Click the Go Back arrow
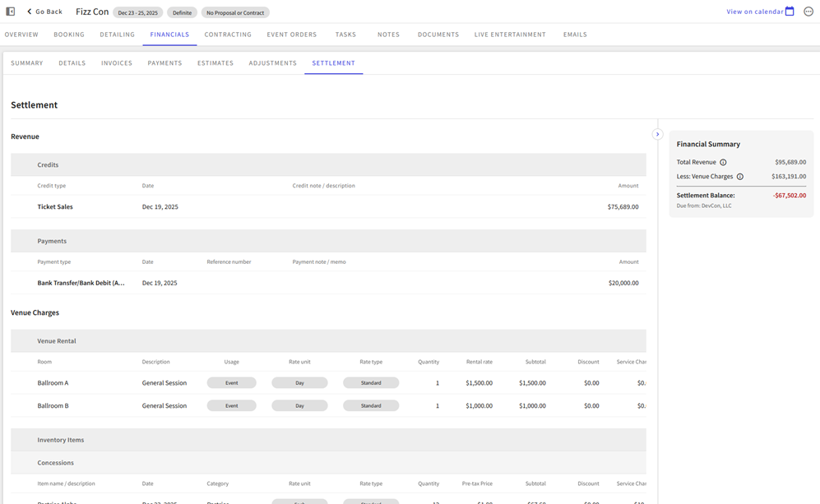Image resolution: width=820 pixels, height=504 pixels. coord(30,12)
